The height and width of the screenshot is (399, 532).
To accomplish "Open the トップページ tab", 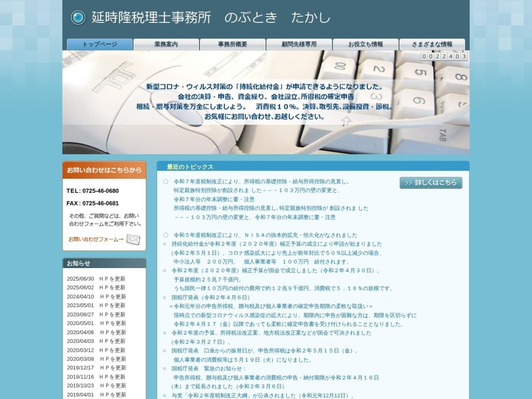I will 100,45.
